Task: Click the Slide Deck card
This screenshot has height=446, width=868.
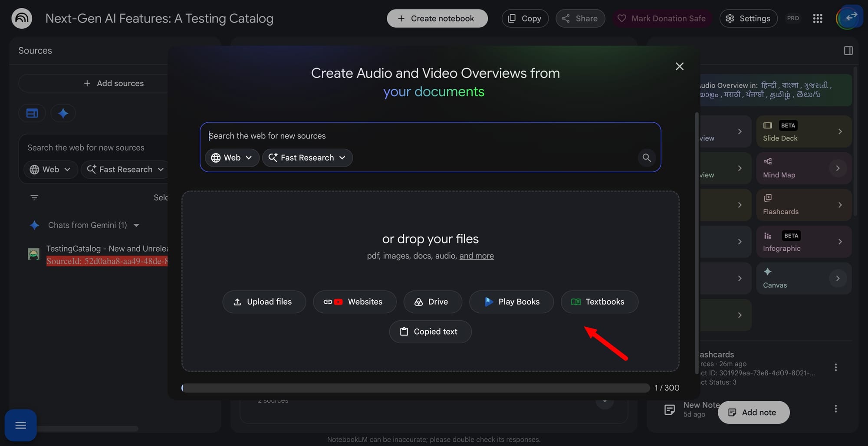Action: click(x=804, y=131)
